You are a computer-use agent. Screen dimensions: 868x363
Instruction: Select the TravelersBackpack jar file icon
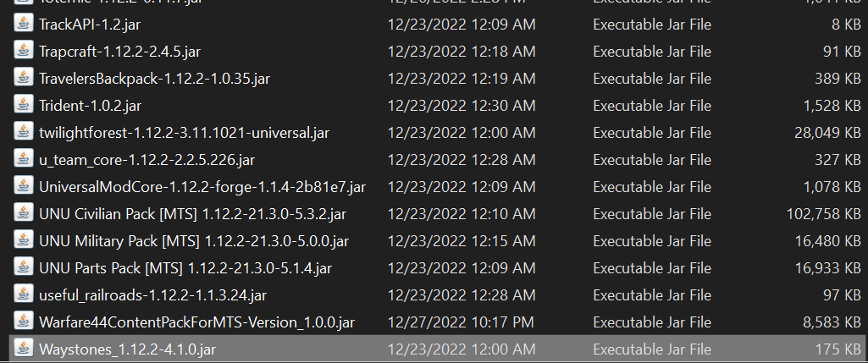(23, 78)
